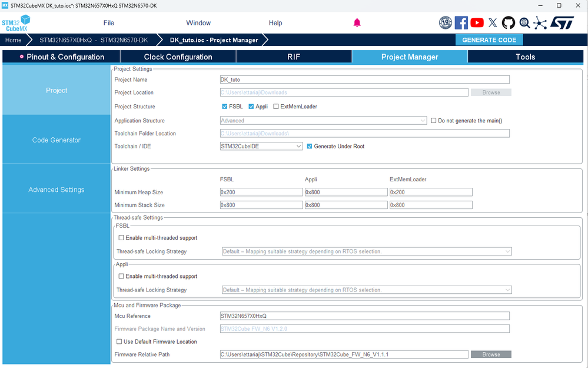Click the STM32CubeMX logo icon
The height and width of the screenshot is (368, 588).
tap(16, 23)
